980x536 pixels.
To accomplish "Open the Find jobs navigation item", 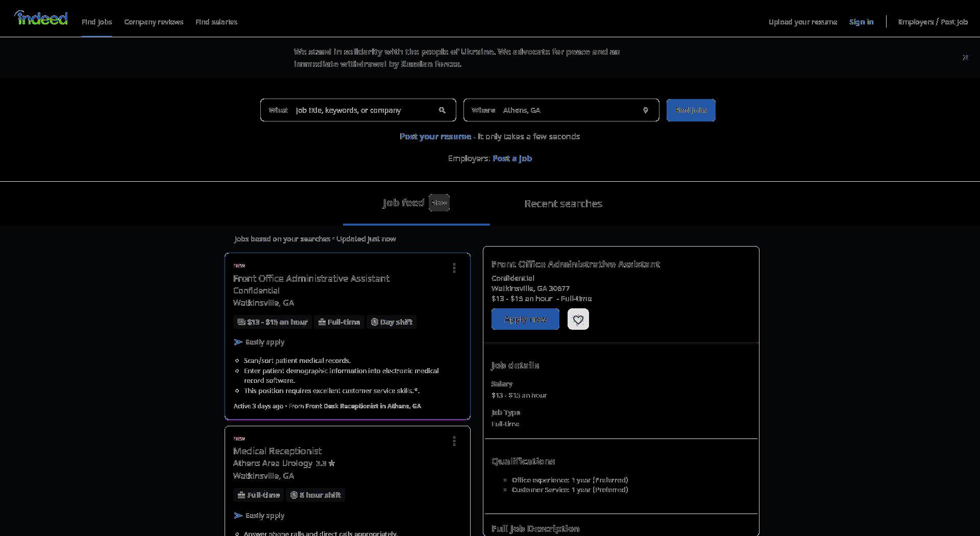I will click(x=96, y=22).
